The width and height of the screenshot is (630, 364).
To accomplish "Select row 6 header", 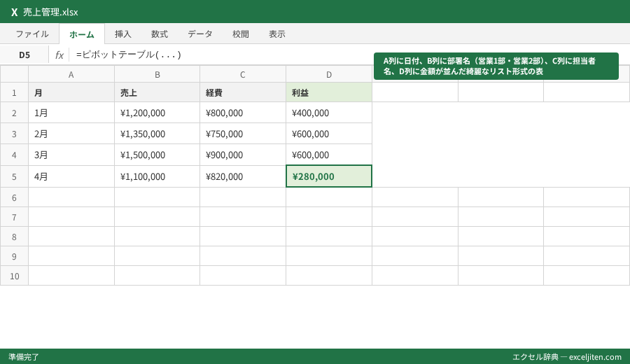I will (x=14, y=197).
